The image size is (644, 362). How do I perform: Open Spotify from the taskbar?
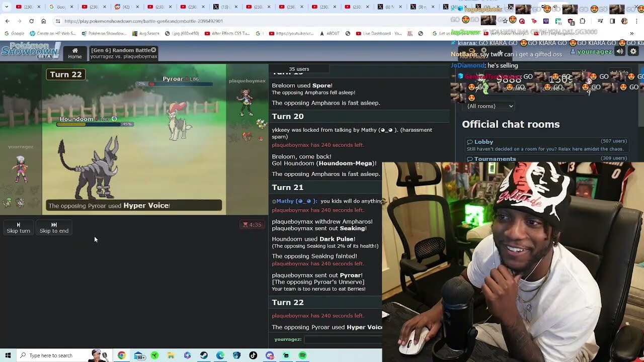tap(302, 355)
